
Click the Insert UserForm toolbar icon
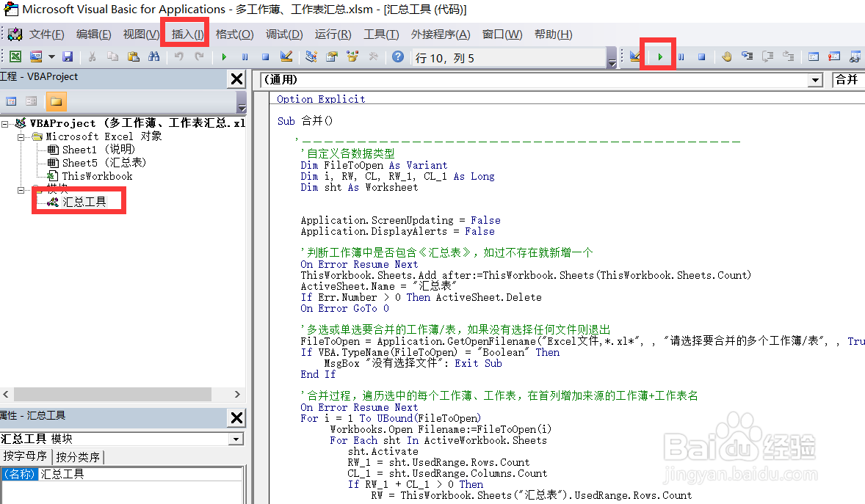(x=37, y=56)
